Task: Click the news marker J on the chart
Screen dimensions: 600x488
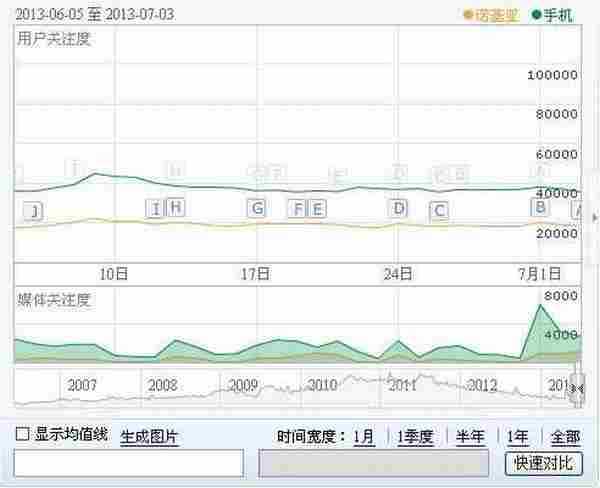Action: (34, 211)
